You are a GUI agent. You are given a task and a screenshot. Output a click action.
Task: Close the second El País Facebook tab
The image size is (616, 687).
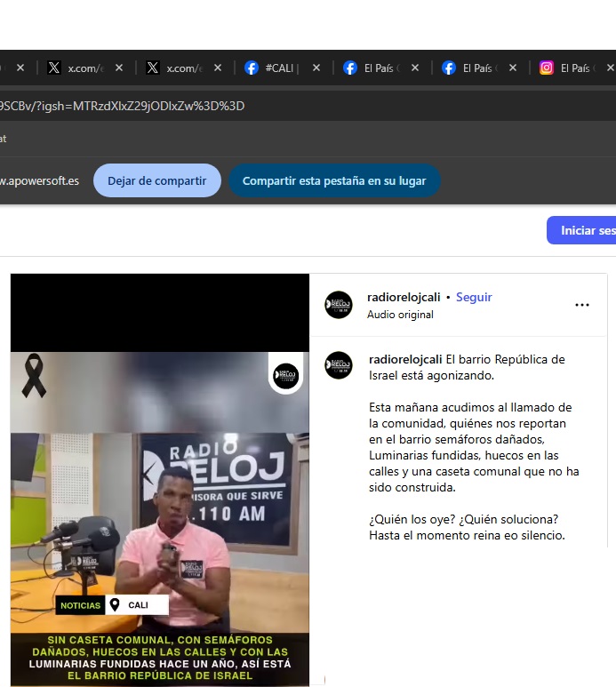click(513, 68)
